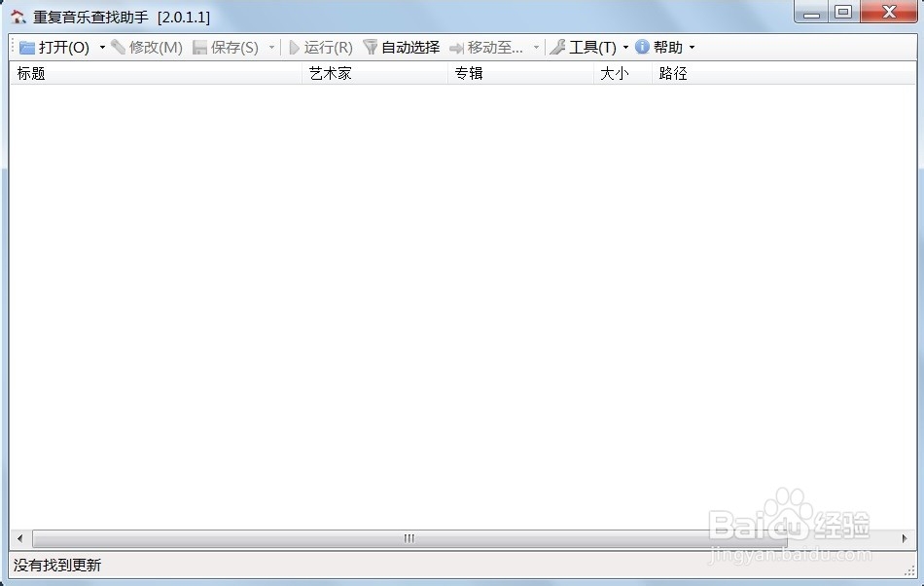Click the window resize grip corner
This screenshot has width=924, height=586.
pos(909,570)
